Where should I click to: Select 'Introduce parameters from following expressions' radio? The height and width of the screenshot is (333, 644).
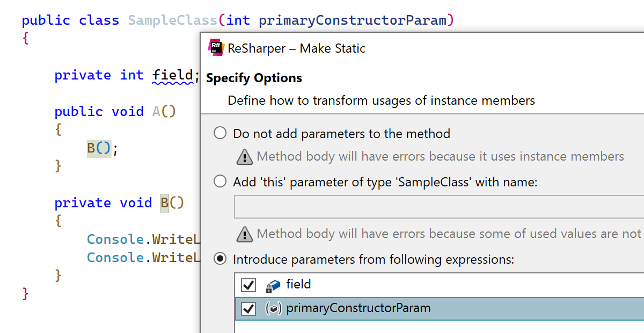click(x=220, y=259)
